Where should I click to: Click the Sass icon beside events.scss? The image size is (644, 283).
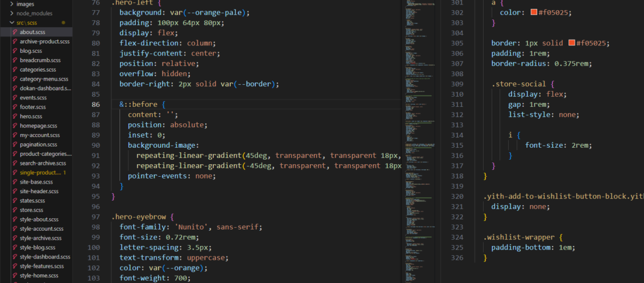point(14,97)
